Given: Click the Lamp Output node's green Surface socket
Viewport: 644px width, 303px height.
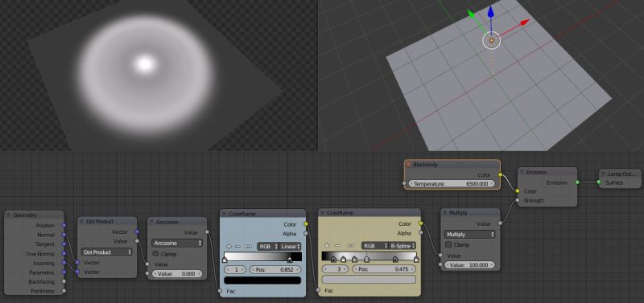Looking at the screenshot, I should tap(598, 182).
